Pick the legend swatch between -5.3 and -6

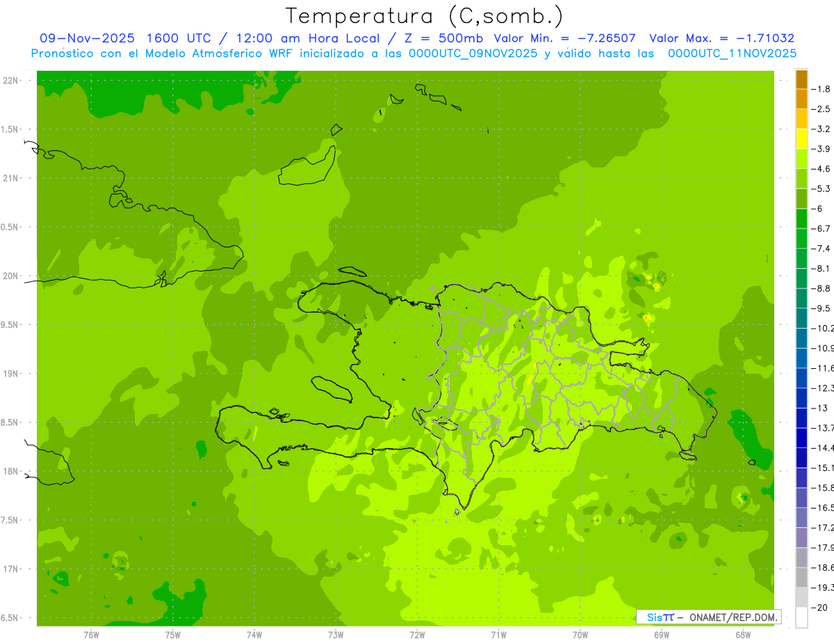point(801,199)
